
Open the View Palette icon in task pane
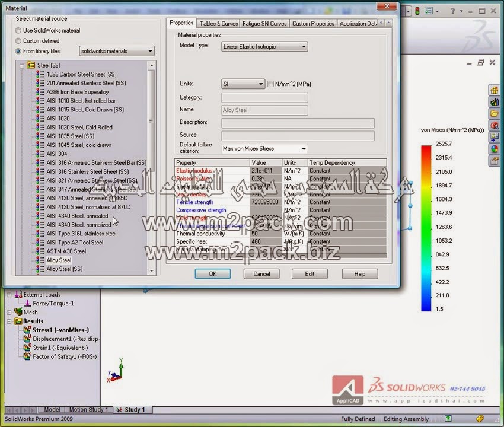495,138
